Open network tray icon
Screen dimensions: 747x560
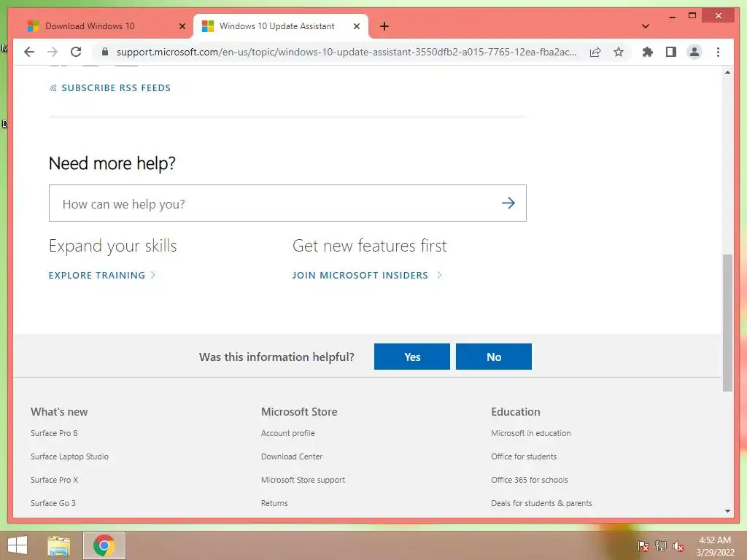(661, 546)
